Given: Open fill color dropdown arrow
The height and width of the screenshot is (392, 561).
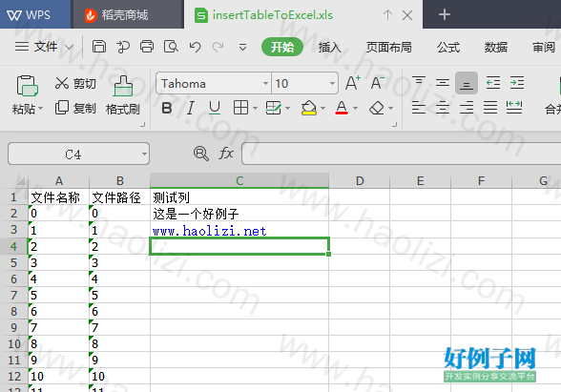Looking at the screenshot, I should [x=322, y=108].
